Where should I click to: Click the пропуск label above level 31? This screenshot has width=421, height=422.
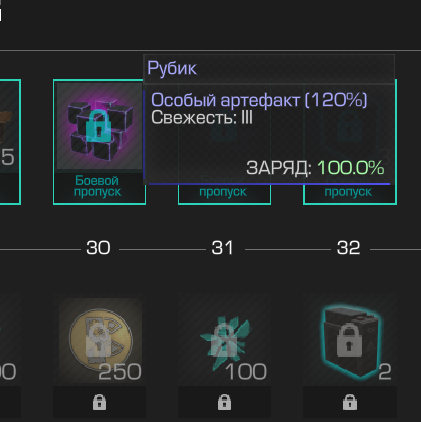[223, 192]
